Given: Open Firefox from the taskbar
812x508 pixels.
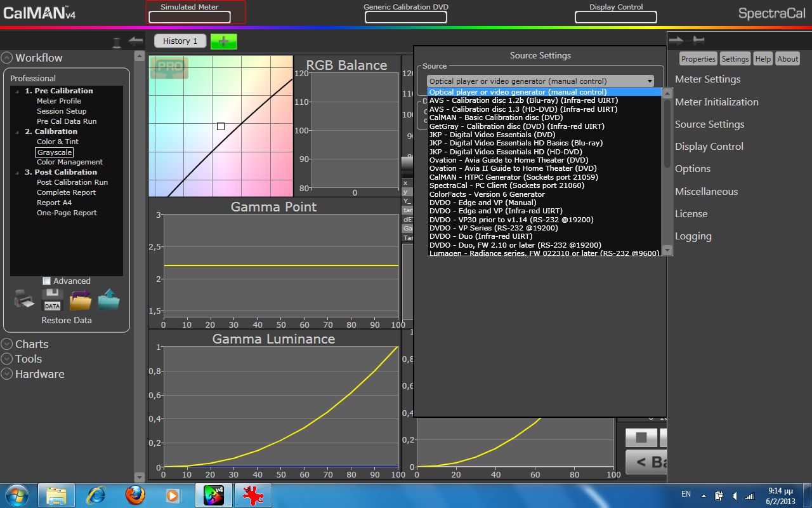Looking at the screenshot, I should click(x=135, y=495).
